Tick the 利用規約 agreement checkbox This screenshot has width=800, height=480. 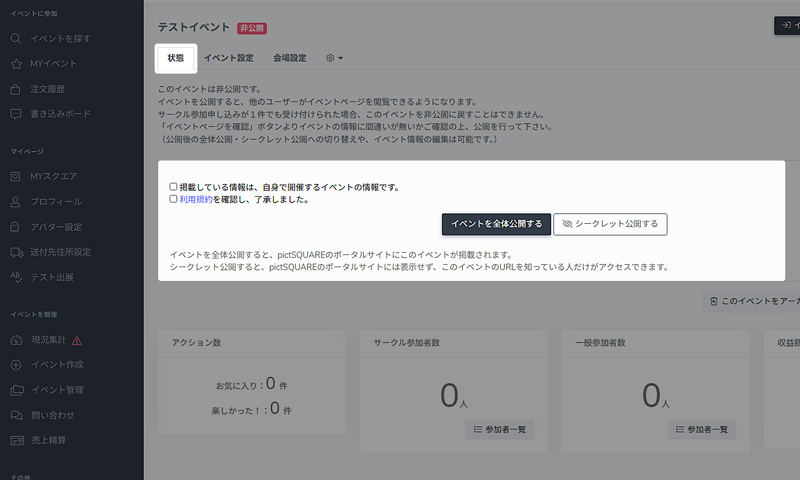(173, 199)
